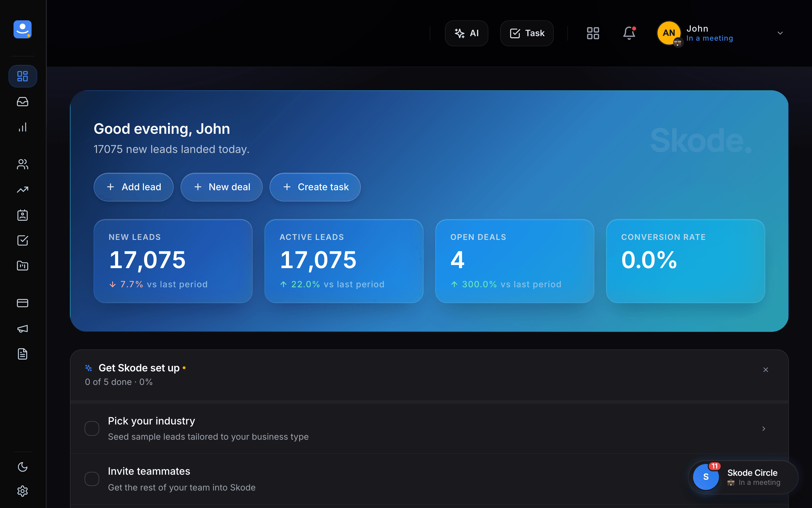
Task: Click the Invite teammates title
Action: point(149,471)
